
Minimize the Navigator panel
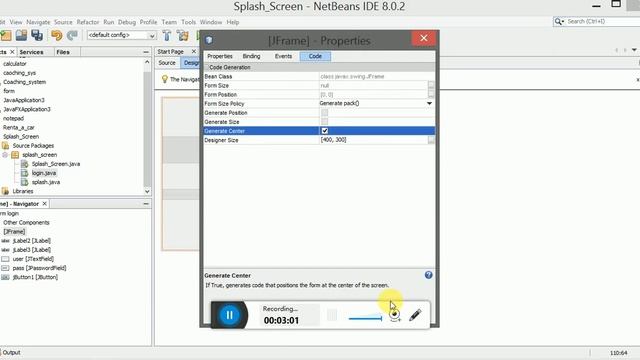[146, 204]
